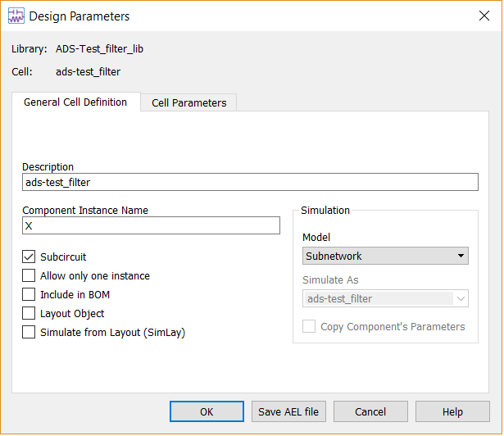The image size is (504, 436).
Task: Focus the Component Instance Name field
Action: (x=151, y=225)
